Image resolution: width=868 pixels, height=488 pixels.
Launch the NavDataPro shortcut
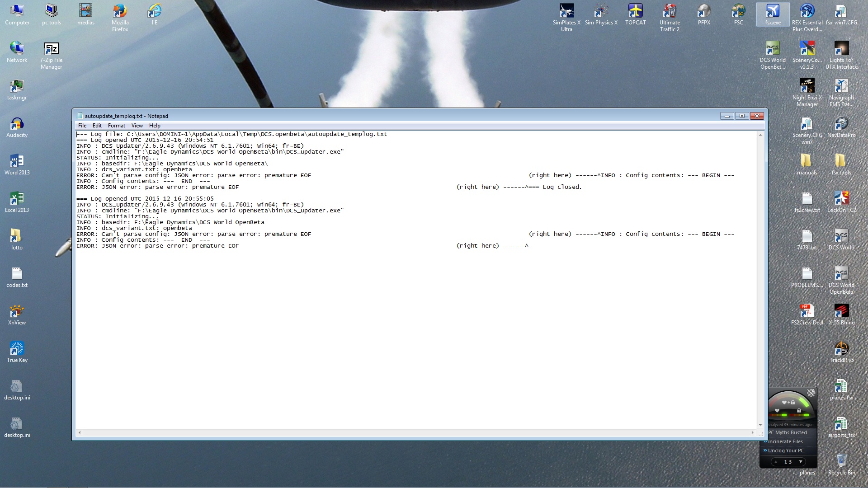click(x=841, y=127)
